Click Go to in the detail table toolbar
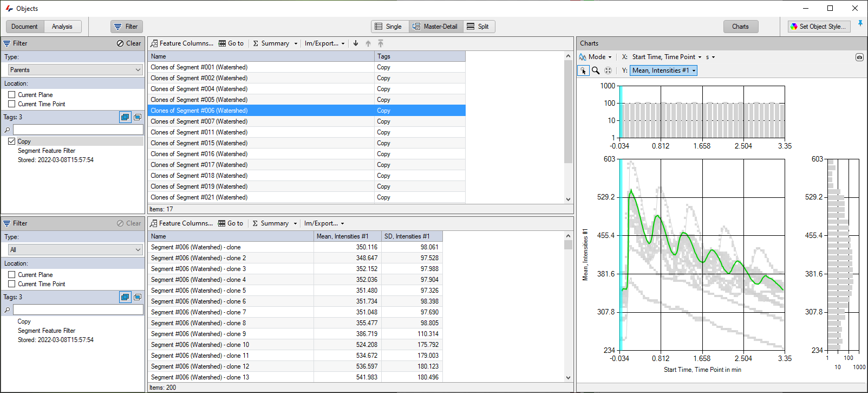868x393 pixels. [x=231, y=223]
